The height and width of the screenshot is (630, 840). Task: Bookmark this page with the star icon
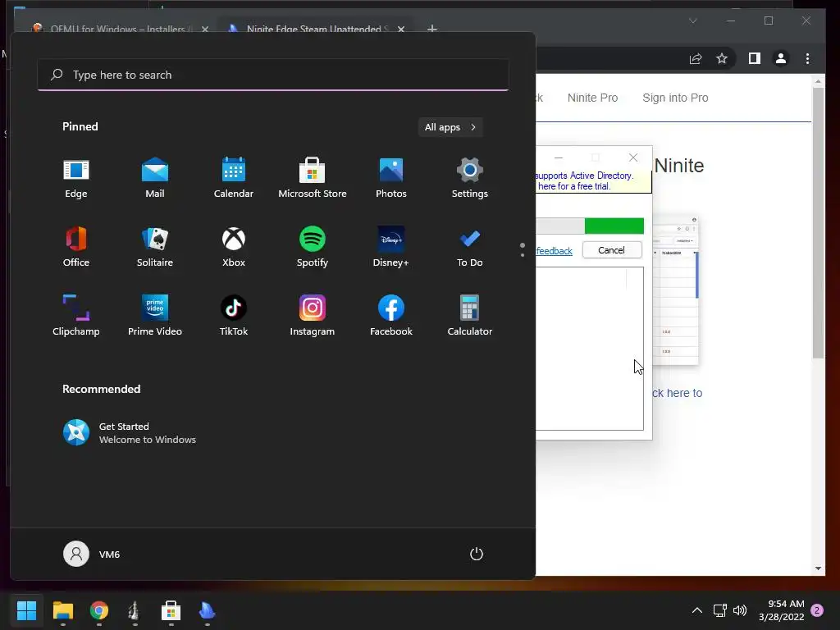(722, 58)
